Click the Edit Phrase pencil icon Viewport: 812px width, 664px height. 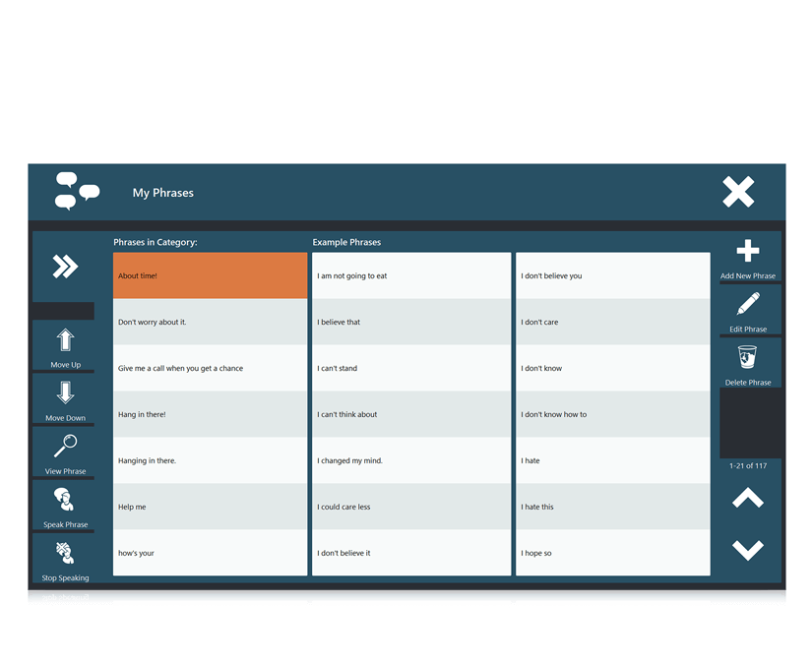(748, 304)
